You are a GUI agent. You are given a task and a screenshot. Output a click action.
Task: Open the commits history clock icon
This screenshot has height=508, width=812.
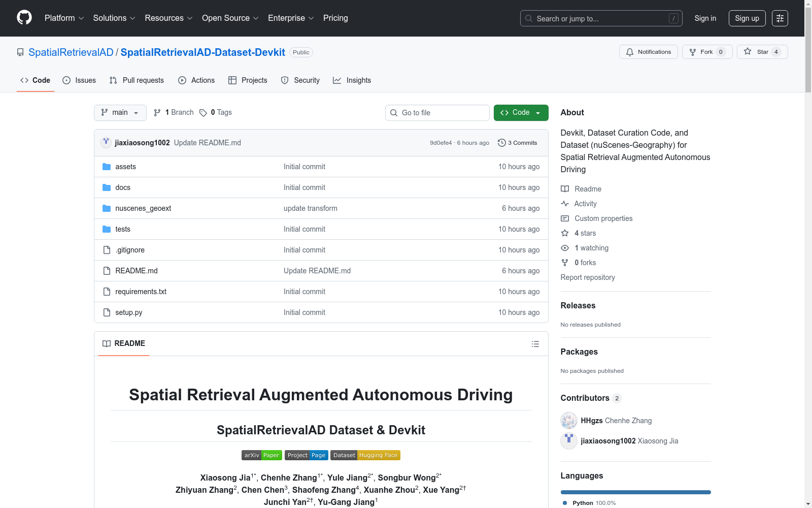502,143
